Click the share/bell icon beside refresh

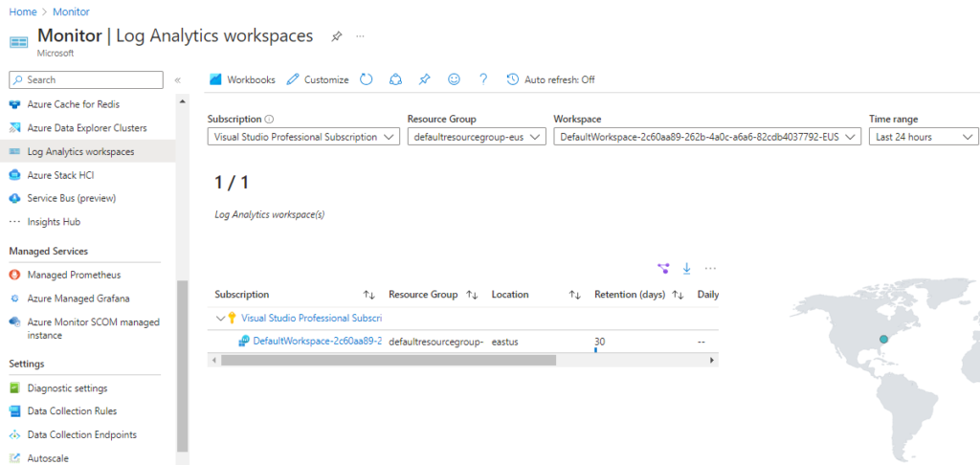coord(395,79)
